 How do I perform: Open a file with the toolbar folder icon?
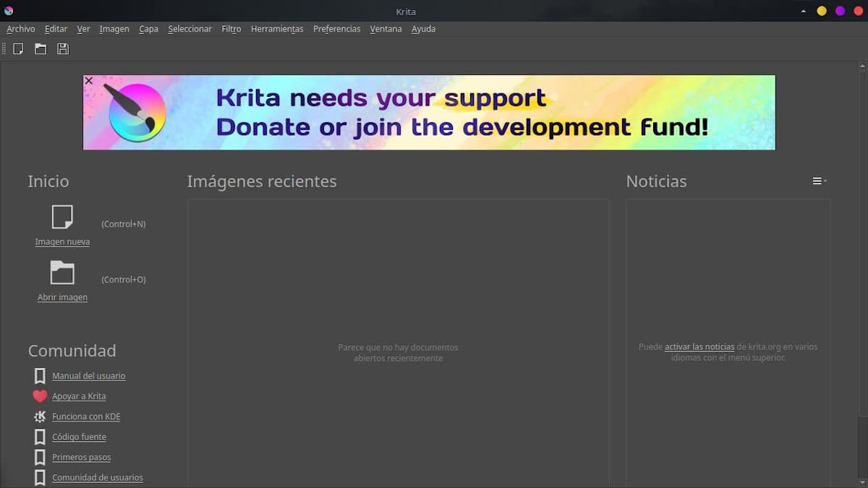[41, 48]
